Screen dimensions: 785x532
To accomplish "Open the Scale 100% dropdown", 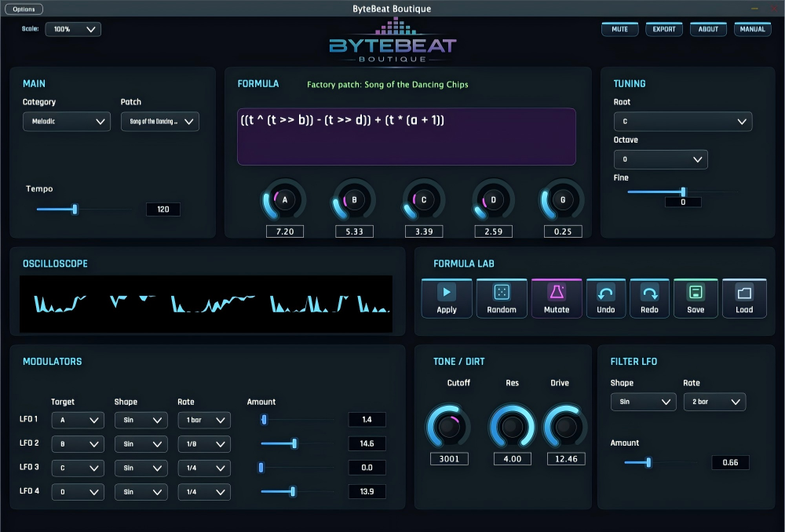I will 73,29.
